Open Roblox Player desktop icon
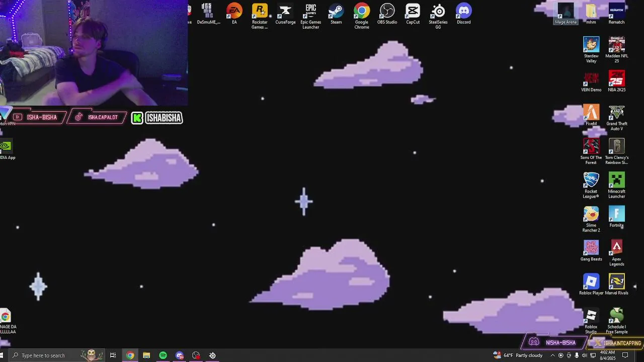 point(591,284)
